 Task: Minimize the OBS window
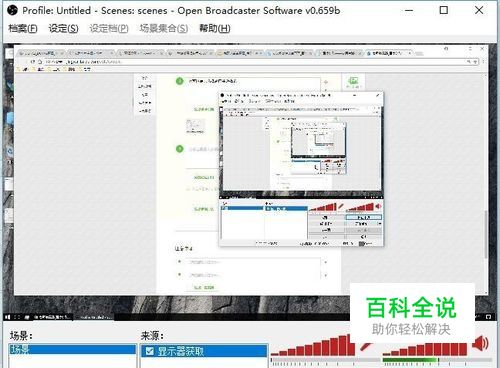tap(409, 10)
